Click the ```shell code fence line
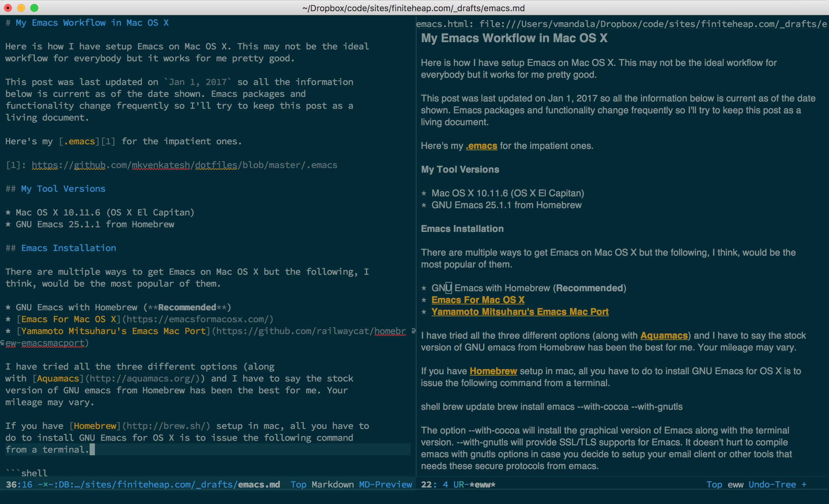The image size is (829, 504). (x=27, y=473)
